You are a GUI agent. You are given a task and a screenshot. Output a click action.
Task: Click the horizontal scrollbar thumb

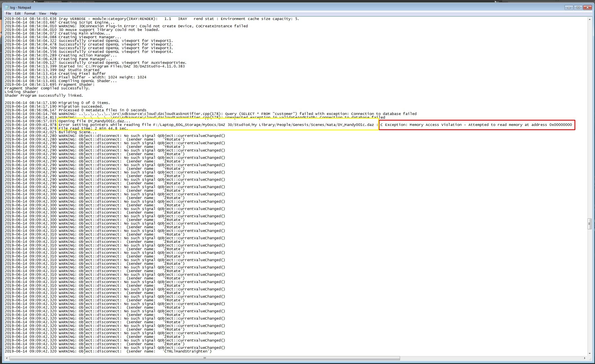click(x=205, y=358)
